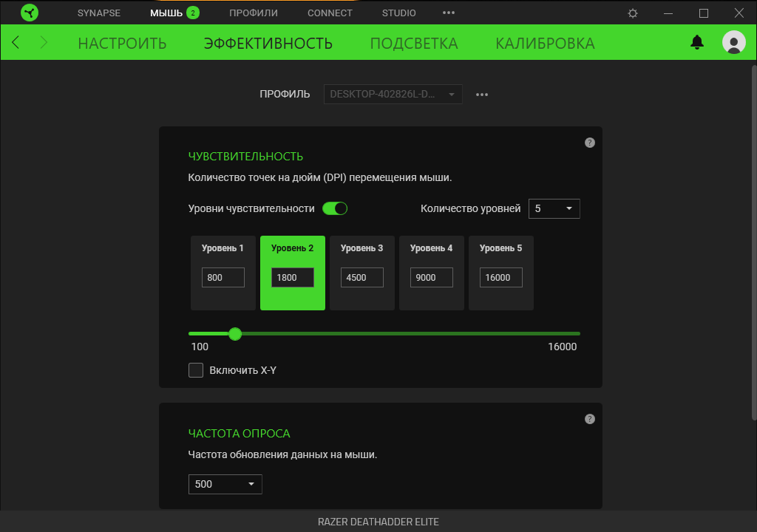757x532 pixels.
Task: Click the vertical scrollbar on the right
Action: pos(753,242)
